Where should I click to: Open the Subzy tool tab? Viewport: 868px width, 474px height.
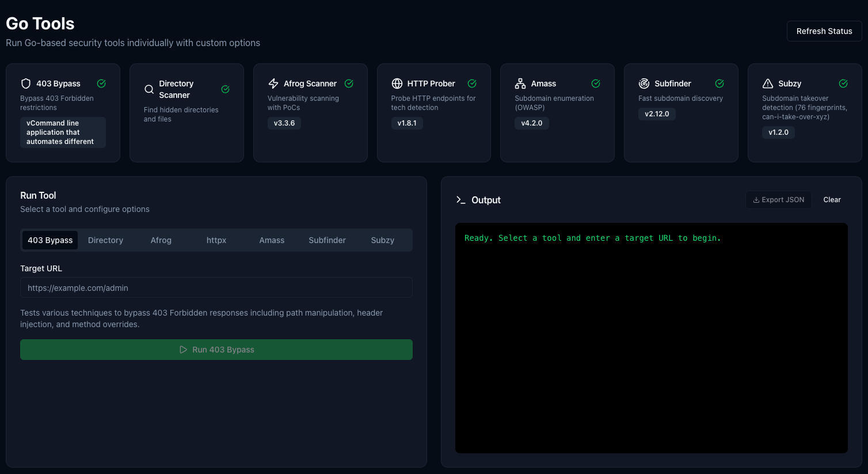coord(382,240)
